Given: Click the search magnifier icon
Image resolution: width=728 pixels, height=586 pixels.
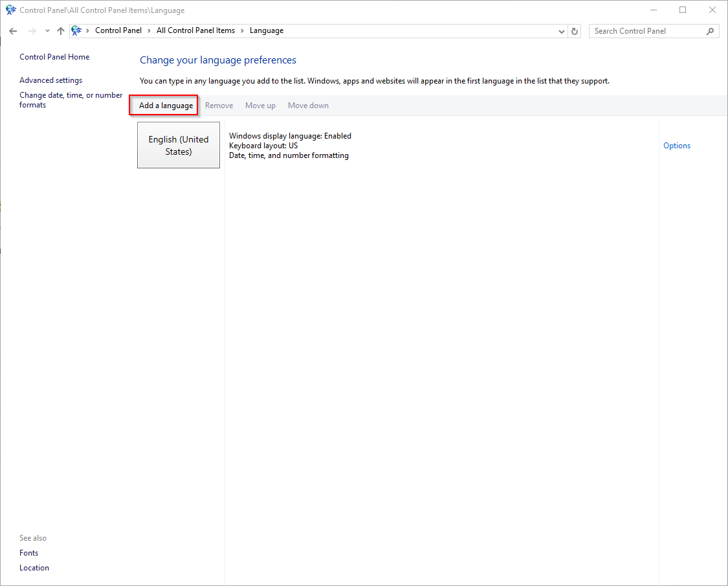Looking at the screenshot, I should (710, 31).
